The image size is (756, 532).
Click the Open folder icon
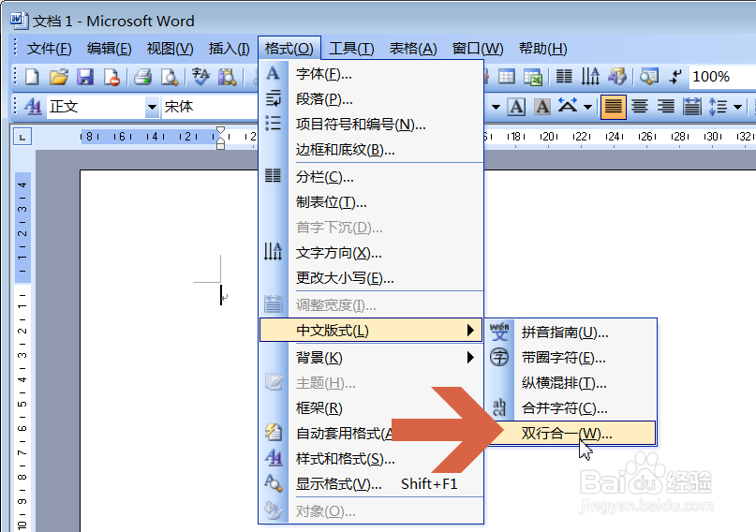pyautogui.click(x=59, y=77)
